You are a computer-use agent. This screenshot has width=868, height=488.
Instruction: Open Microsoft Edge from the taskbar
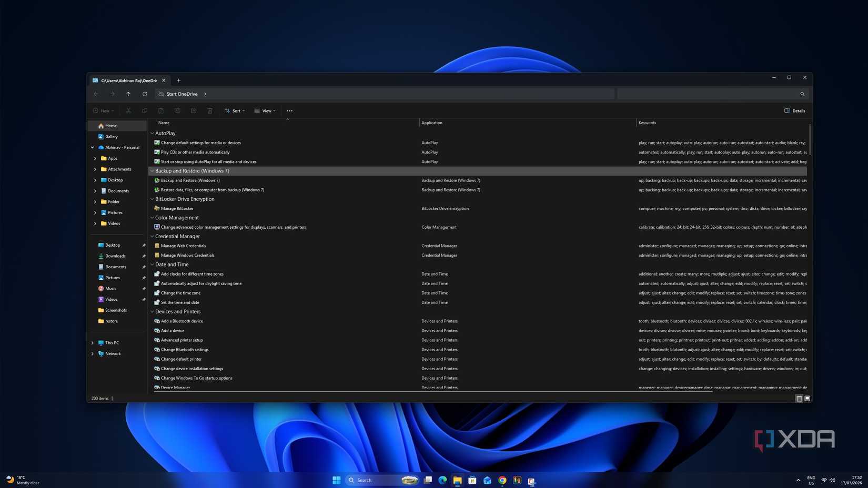(x=442, y=480)
